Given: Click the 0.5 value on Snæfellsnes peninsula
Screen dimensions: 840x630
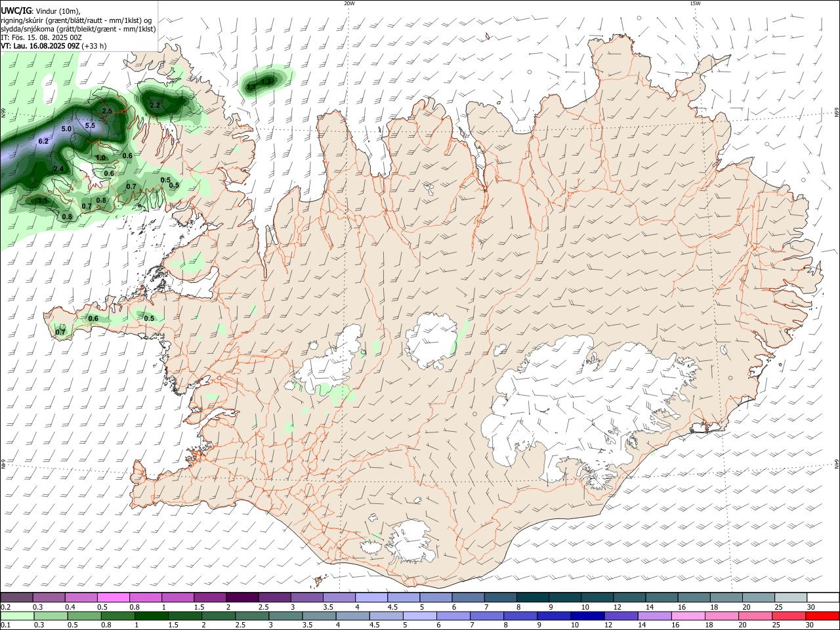Looking at the screenshot, I should click(x=149, y=318).
